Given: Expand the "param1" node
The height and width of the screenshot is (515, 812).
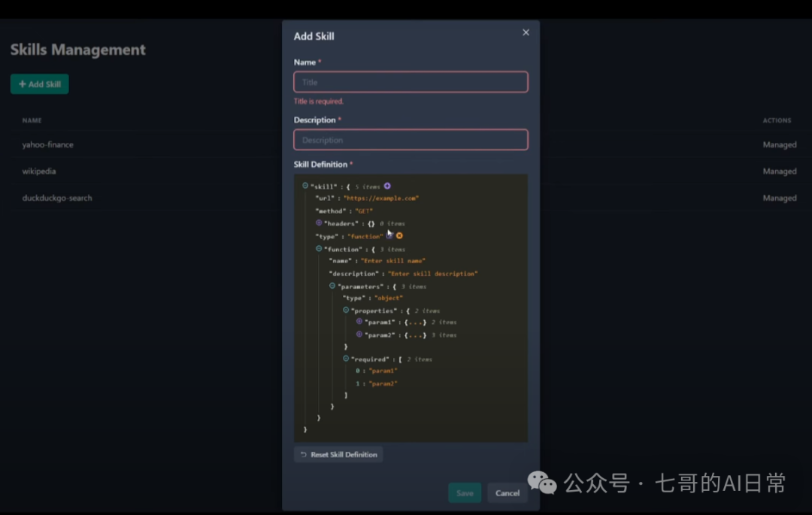Looking at the screenshot, I should 359,322.
